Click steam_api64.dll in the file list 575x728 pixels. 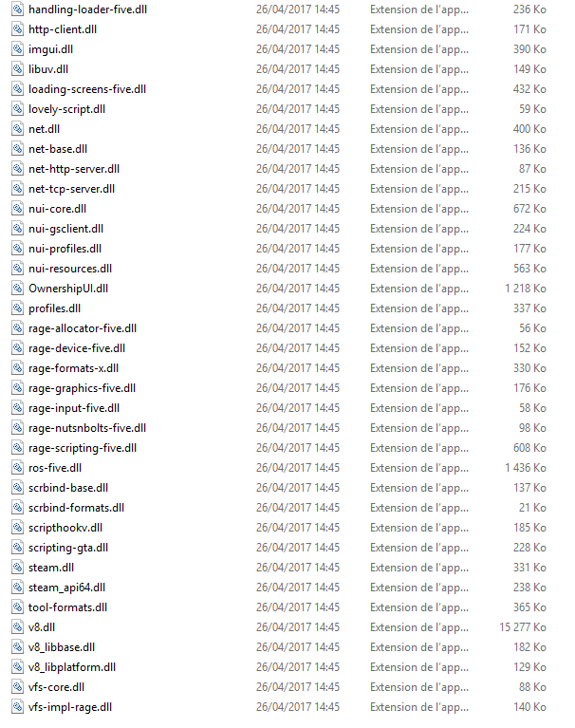click(66, 588)
